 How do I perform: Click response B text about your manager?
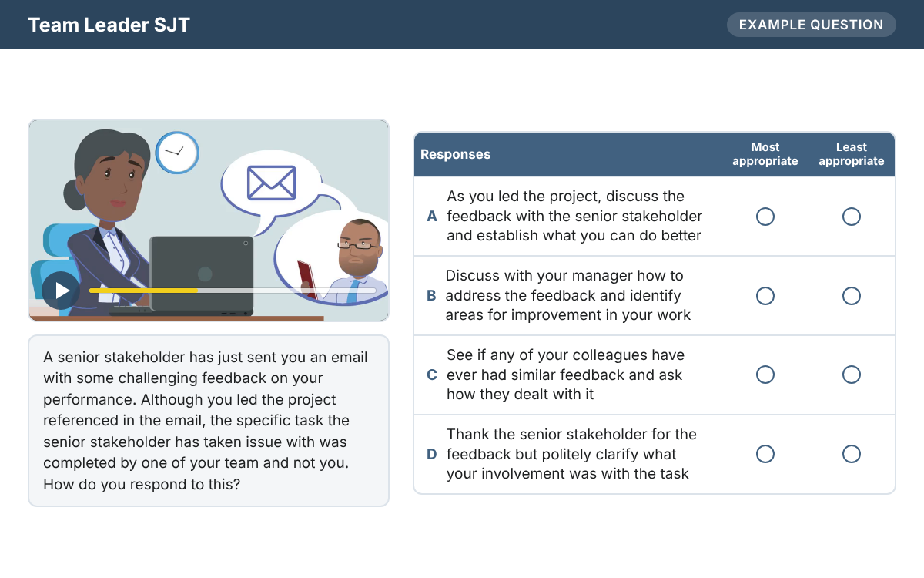(568, 296)
